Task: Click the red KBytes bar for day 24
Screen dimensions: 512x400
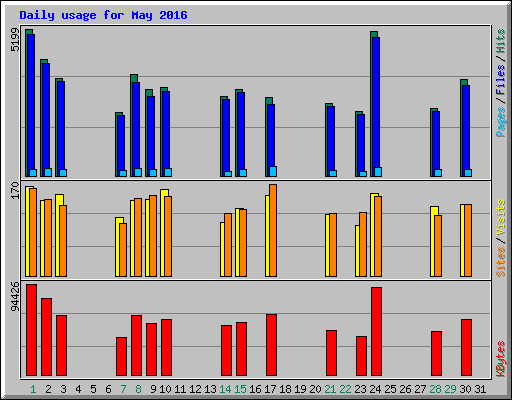Action: coord(376,332)
